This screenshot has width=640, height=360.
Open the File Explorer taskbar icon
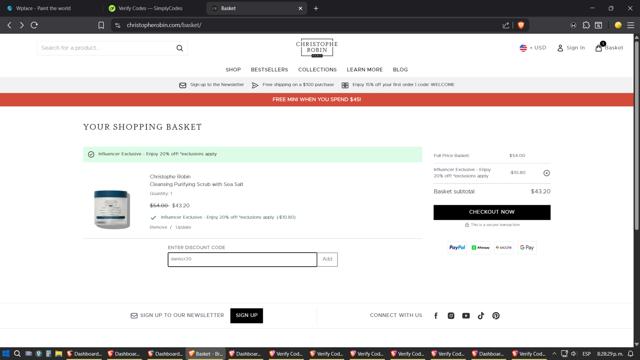[59, 353]
